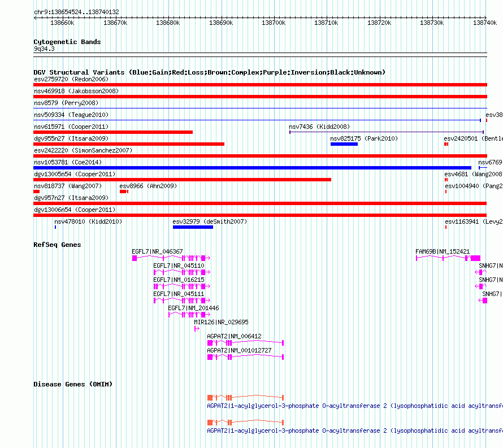Click the Disease Genes (OMIM) track title
Screen dimensions: 503x448
tap(73, 384)
